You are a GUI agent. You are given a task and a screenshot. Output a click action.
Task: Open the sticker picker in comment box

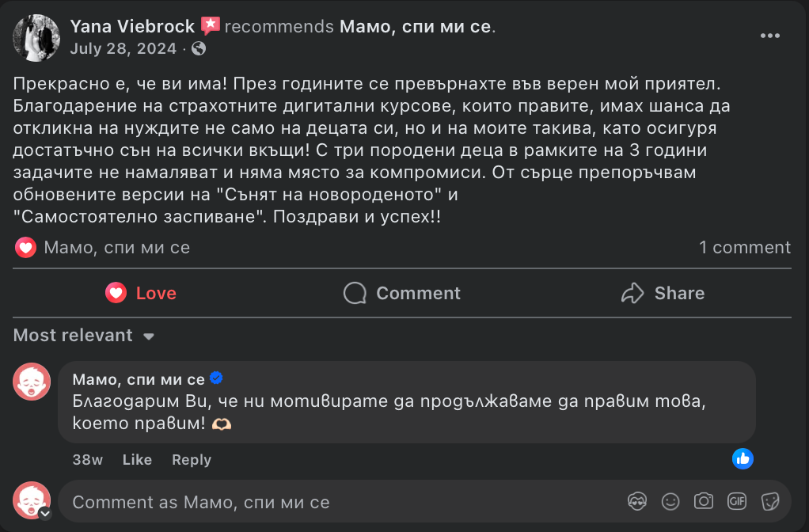[x=770, y=501]
